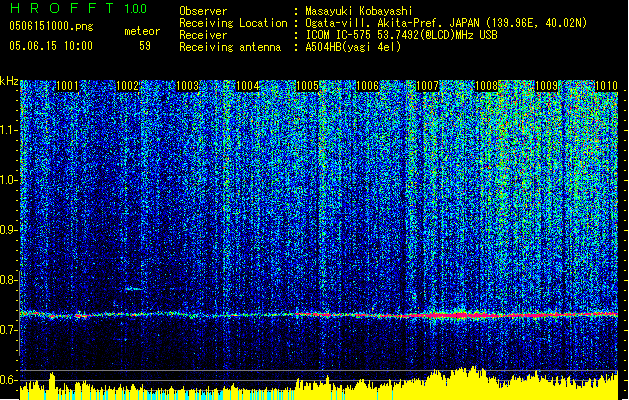Screen dimensions: 629x400
Task: Click the 1003 time marker
Action: (188, 87)
